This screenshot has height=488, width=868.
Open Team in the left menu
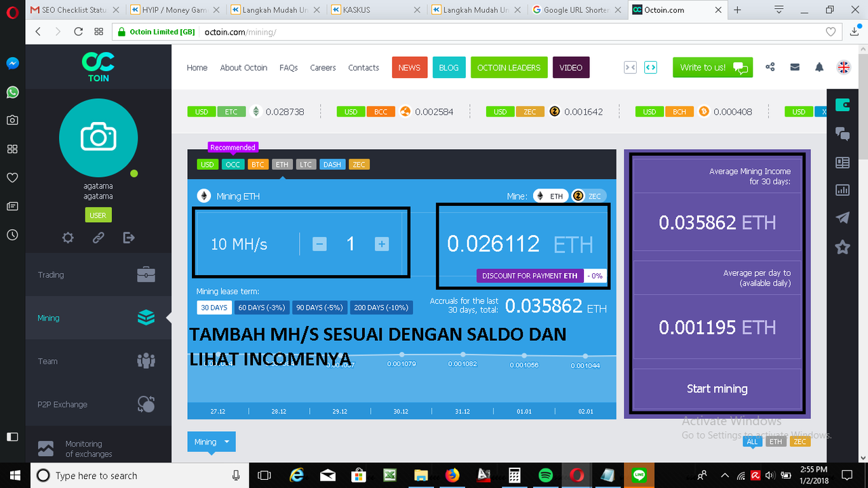tap(98, 361)
